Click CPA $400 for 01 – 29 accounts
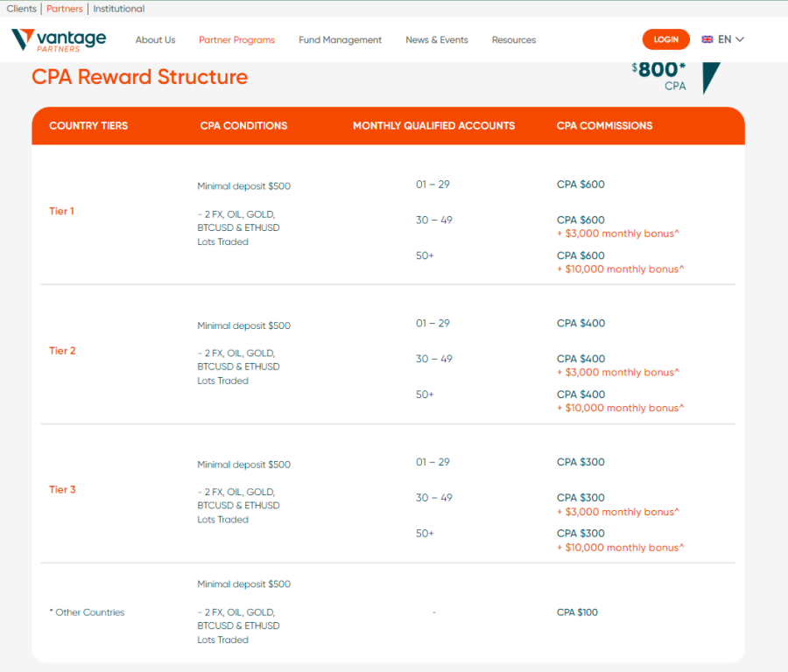Screen dimensions: 788x672 point(580,323)
